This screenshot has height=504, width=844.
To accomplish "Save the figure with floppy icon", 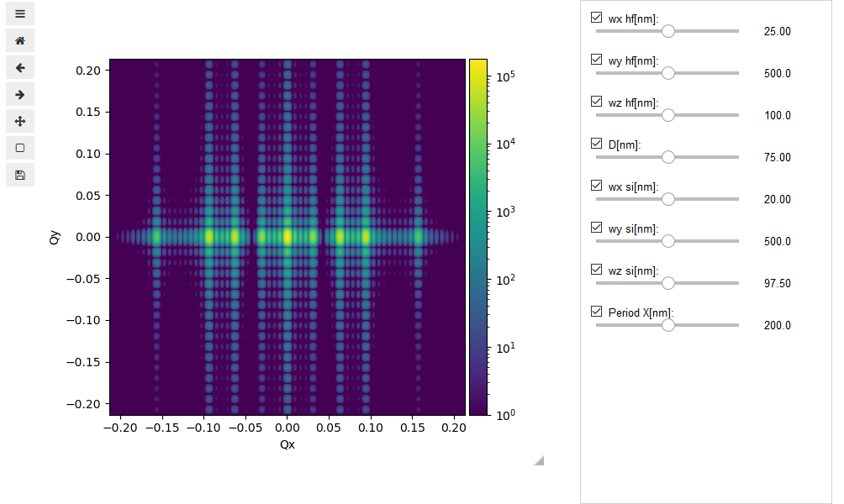I will 20,175.
